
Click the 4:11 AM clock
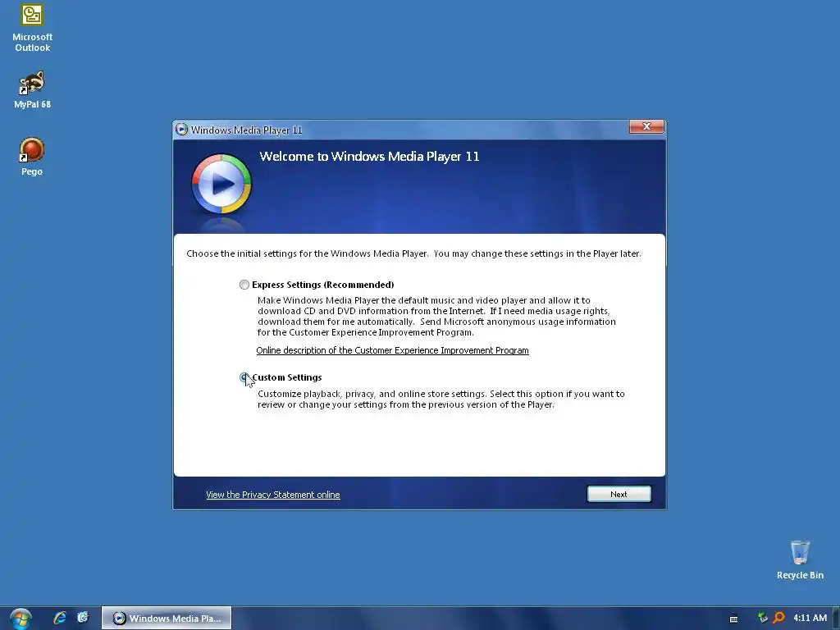[x=810, y=618]
